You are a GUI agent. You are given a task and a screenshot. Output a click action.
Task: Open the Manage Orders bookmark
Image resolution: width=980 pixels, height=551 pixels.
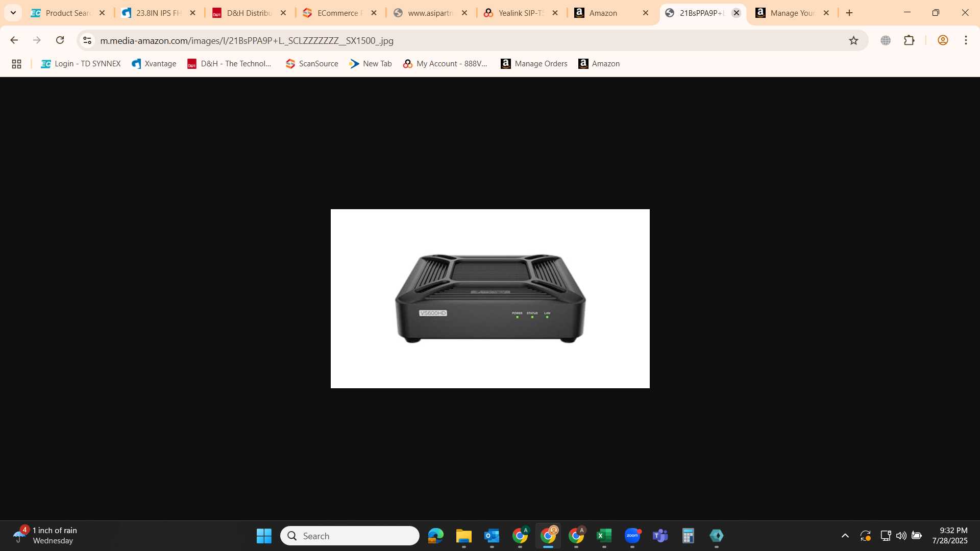[534, 64]
